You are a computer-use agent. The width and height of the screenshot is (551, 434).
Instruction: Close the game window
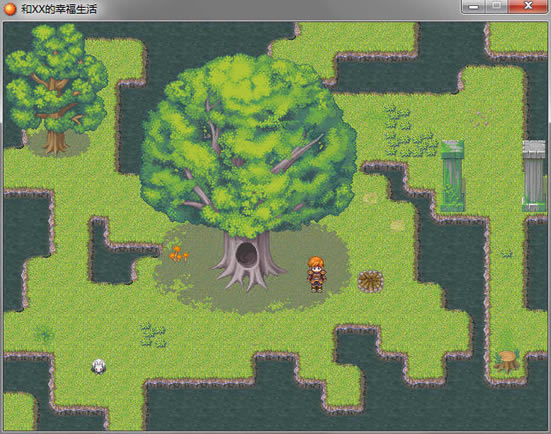pos(528,7)
